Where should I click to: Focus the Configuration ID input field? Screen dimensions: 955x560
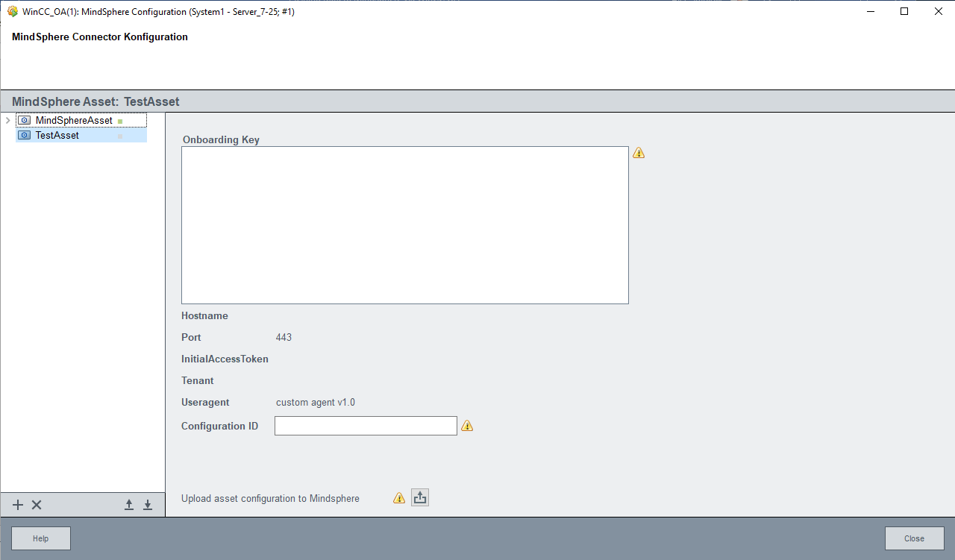(x=366, y=426)
